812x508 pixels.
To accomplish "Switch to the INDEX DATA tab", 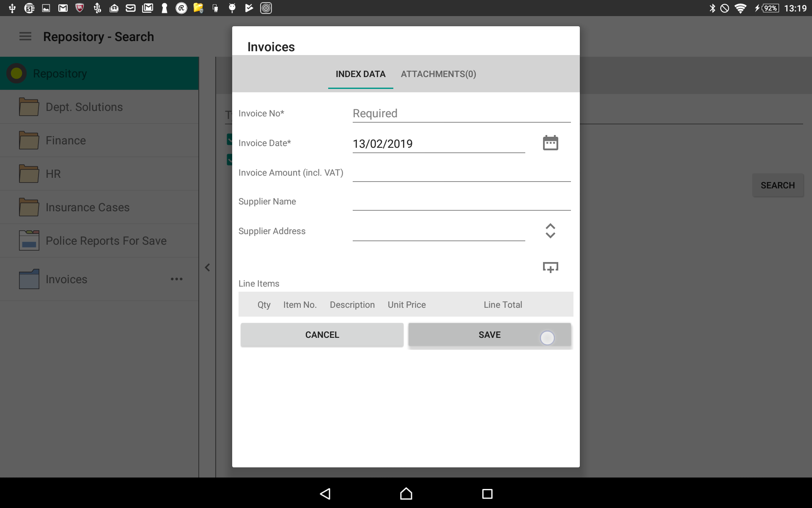I will click(x=360, y=74).
